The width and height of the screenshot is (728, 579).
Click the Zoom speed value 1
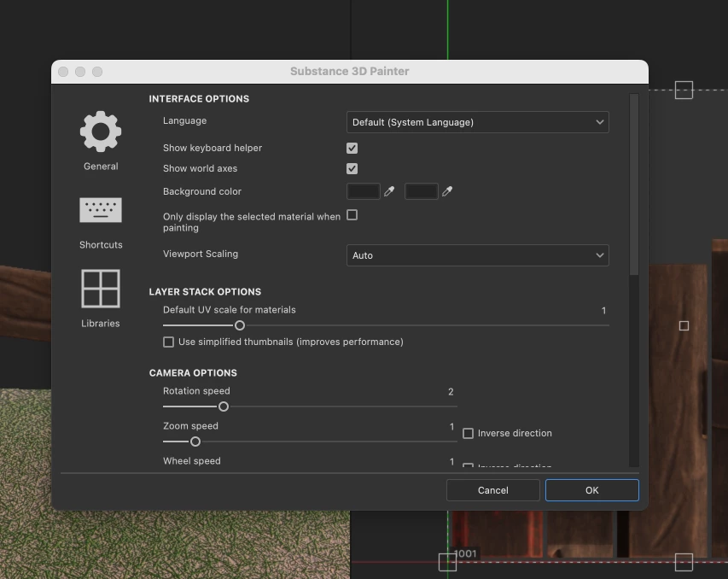[451, 427]
